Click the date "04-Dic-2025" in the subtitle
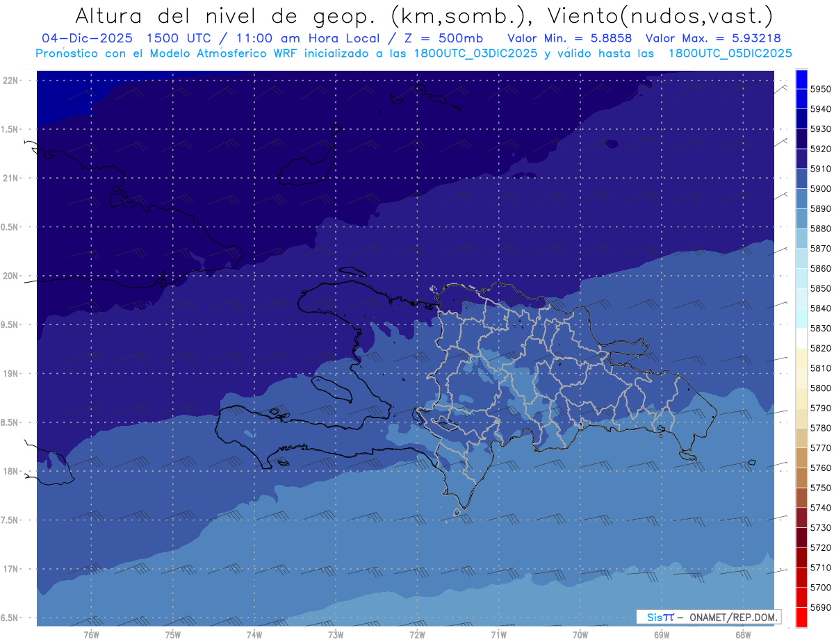Screen dimensions: 834x644 [88, 38]
